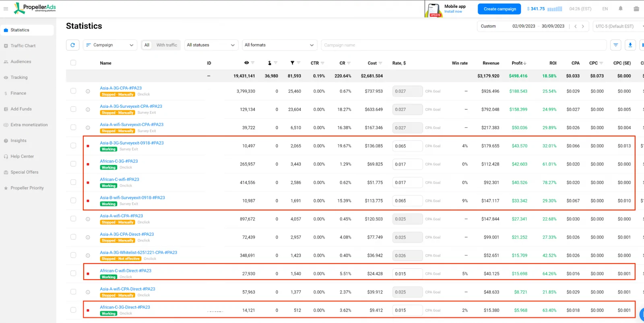Viewport: 644px width, 323px height.
Task: Tick the Asia-A-wifi-CPA-#PA23 row checkbox
Action: coord(73,219)
